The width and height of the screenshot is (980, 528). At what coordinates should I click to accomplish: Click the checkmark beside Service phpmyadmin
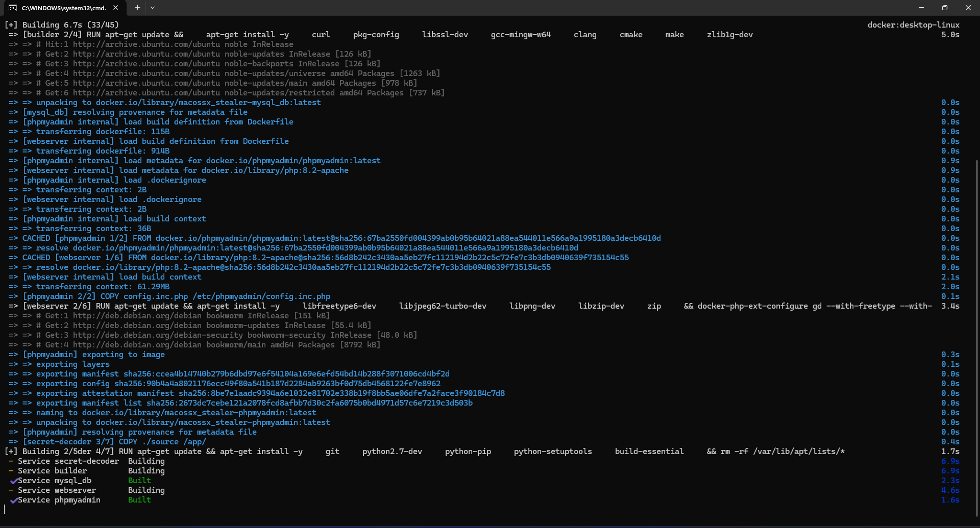click(14, 500)
